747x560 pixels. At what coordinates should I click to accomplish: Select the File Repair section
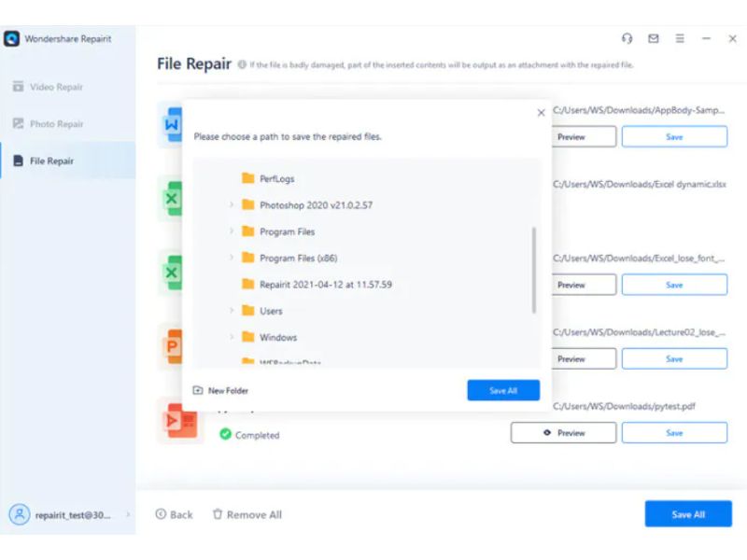(x=67, y=161)
